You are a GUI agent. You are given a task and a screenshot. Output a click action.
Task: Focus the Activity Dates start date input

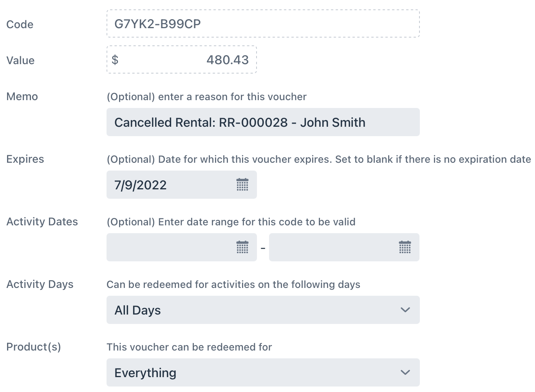(170, 247)
